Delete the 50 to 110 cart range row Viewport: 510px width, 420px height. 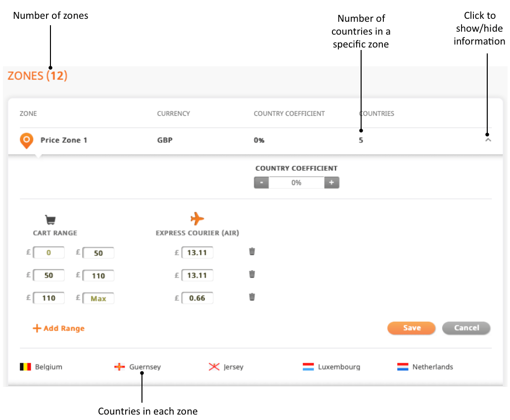[x=252, y=274]
